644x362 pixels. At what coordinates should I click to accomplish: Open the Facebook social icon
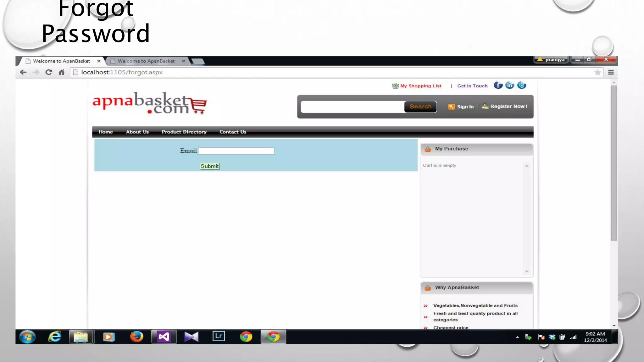click(x=498, y=85)
